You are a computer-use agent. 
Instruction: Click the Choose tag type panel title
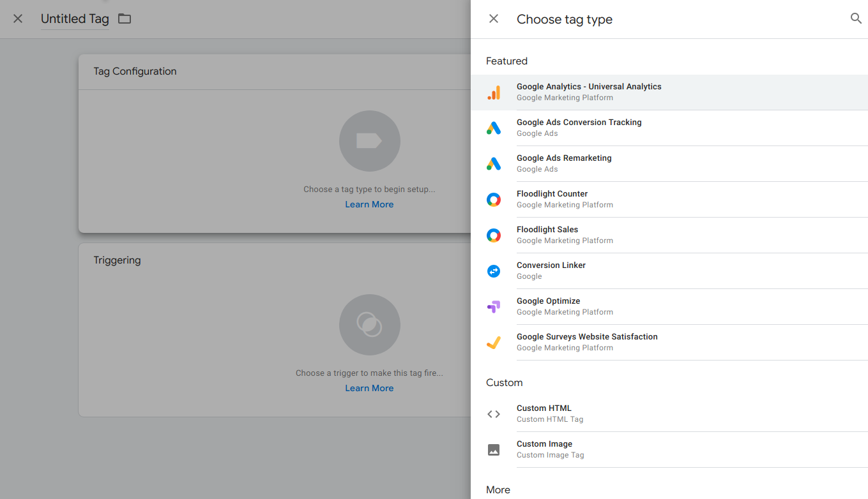(x=565, y=20)
